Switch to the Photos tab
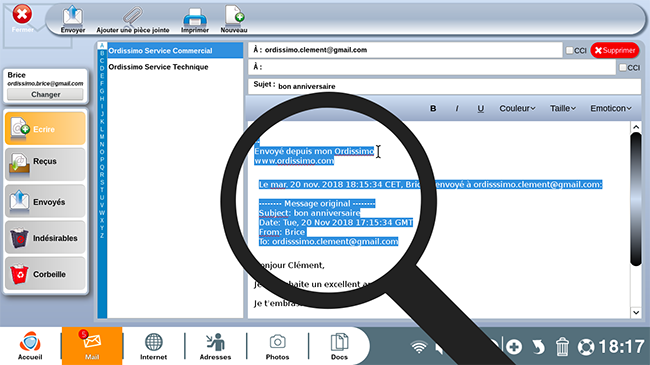 [277, 346]
